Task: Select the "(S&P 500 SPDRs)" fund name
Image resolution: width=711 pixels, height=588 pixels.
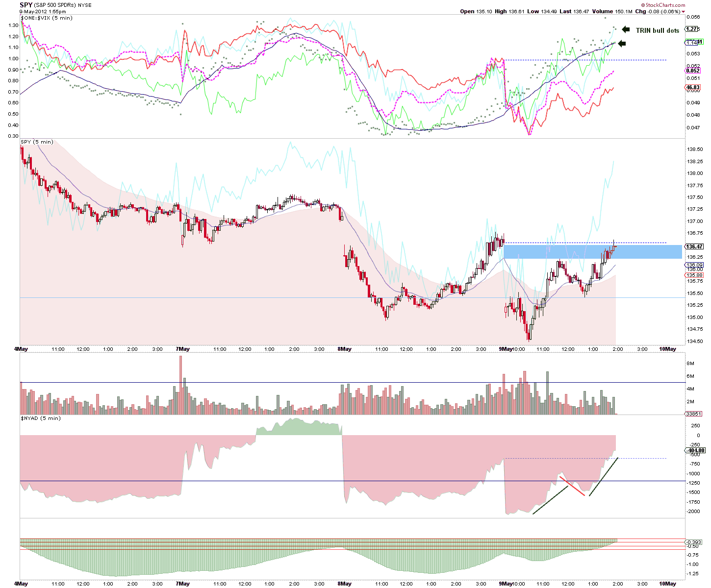Action: pyautogui.click(x=55, y=5)
